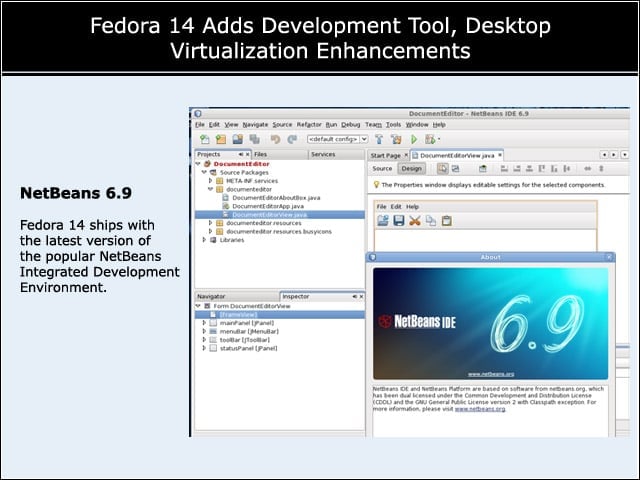The width and height of the screenshot is (640, 480).
Task: Click the Debug Project toolbar icon
Action: (430, 139)
